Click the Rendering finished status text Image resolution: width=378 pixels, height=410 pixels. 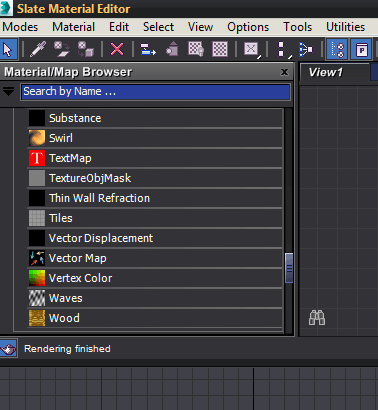tap(67, 349)
